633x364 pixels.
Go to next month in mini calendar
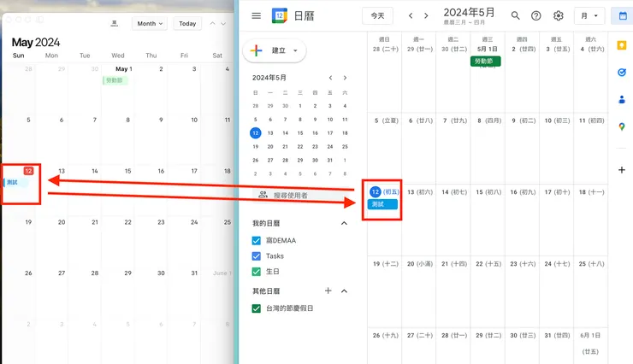(345, 78)
